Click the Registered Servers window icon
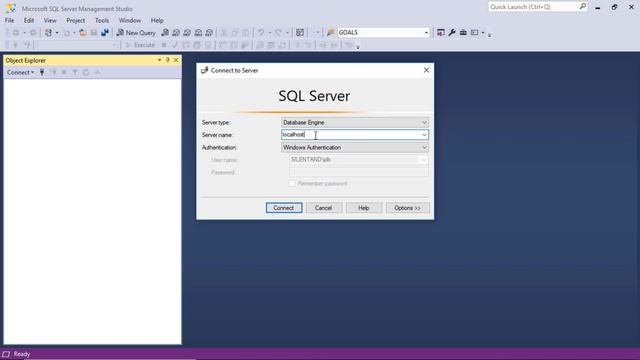 pyautogui.click(x=441, y=33)
